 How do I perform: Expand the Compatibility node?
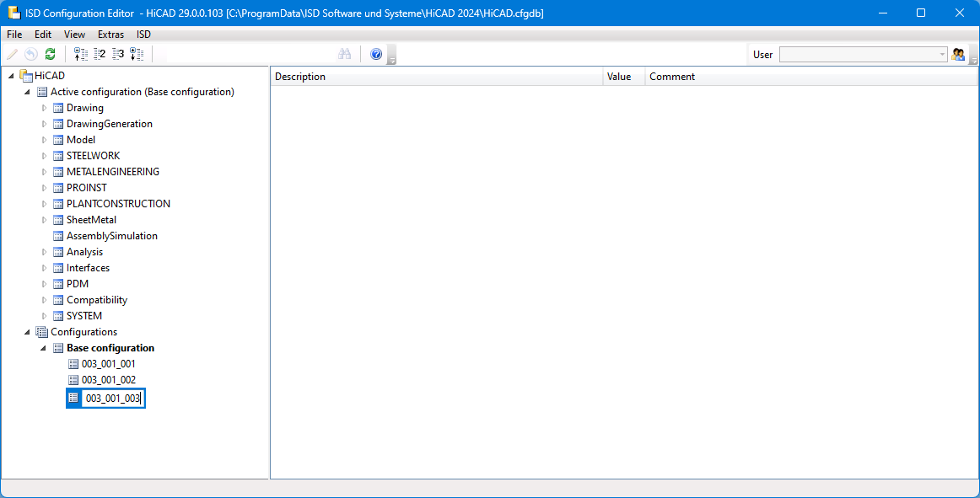coord(44,300)
